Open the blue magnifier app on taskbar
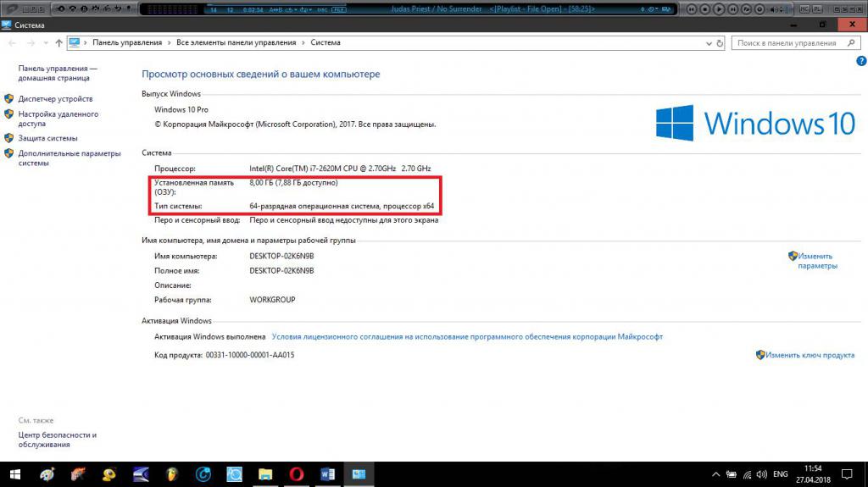 234,474
